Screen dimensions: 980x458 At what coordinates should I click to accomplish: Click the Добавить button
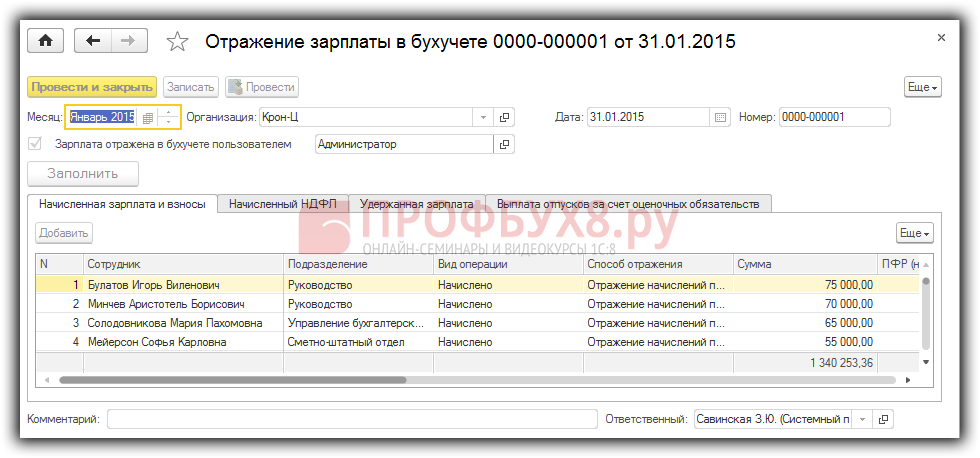pos(64,233)
